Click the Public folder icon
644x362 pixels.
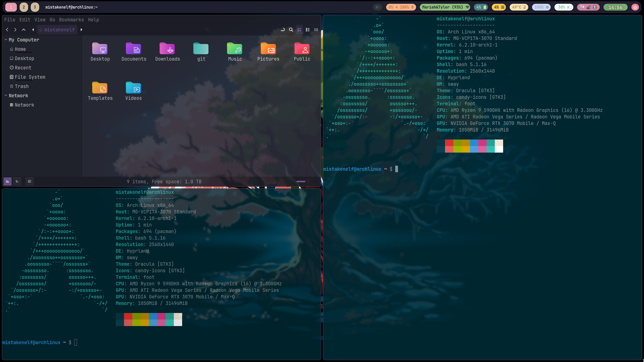pos(301,49)
